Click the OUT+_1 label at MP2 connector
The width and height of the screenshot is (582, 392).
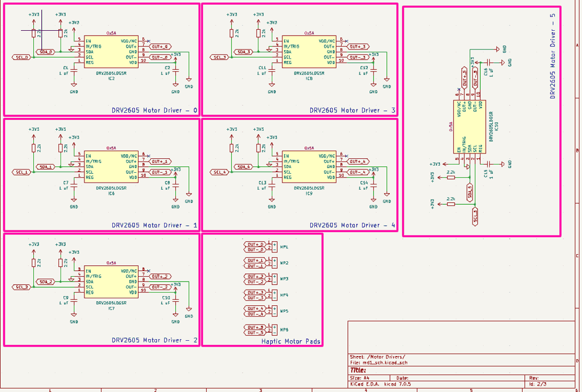(x=255, y=261)
